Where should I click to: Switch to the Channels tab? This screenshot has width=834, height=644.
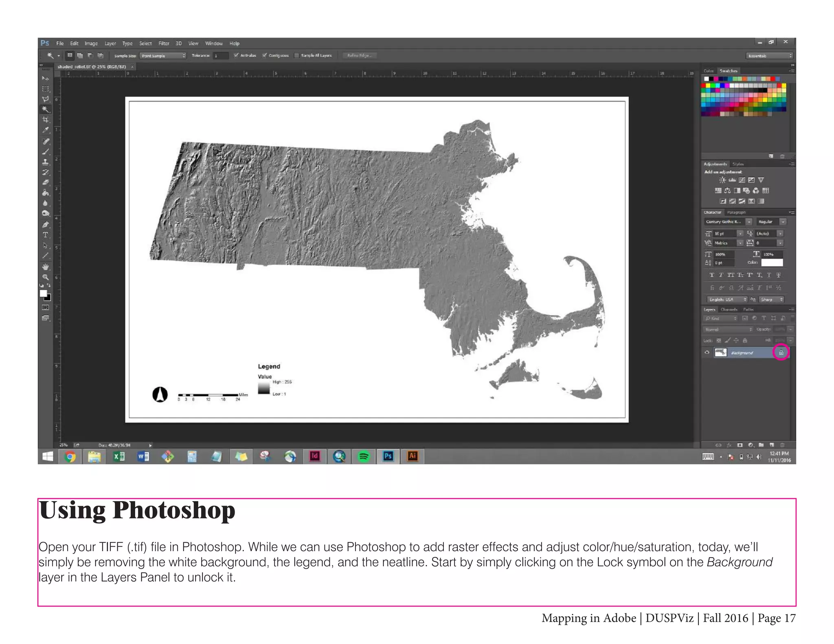729,309
